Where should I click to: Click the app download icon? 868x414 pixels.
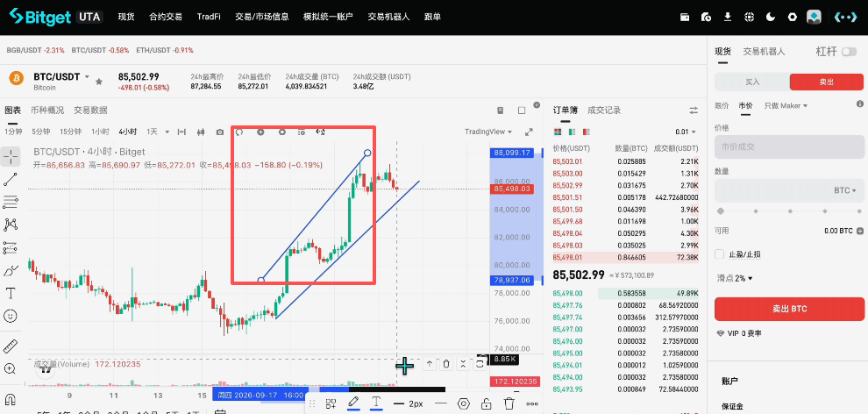pyautogui.click(x=728, y=18)
